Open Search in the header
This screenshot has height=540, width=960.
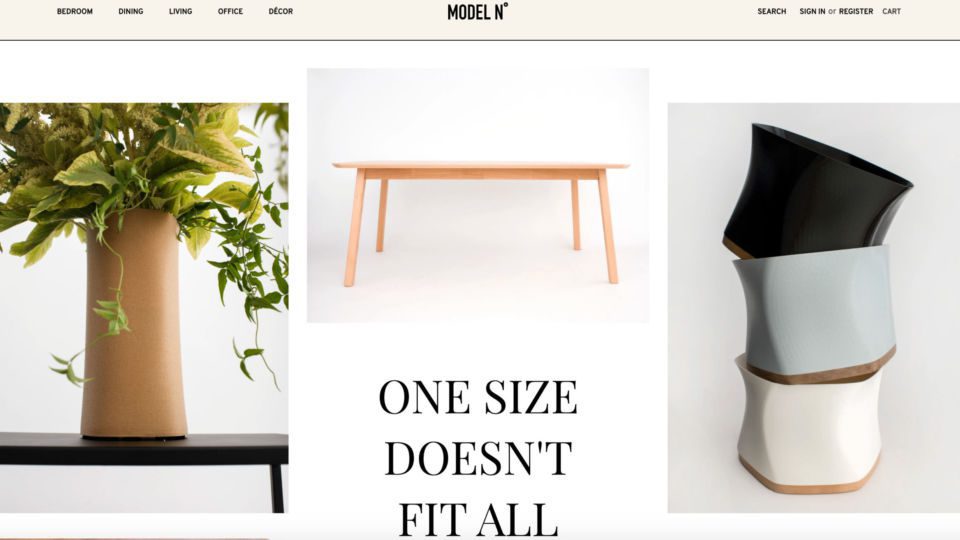click(771, 11)
